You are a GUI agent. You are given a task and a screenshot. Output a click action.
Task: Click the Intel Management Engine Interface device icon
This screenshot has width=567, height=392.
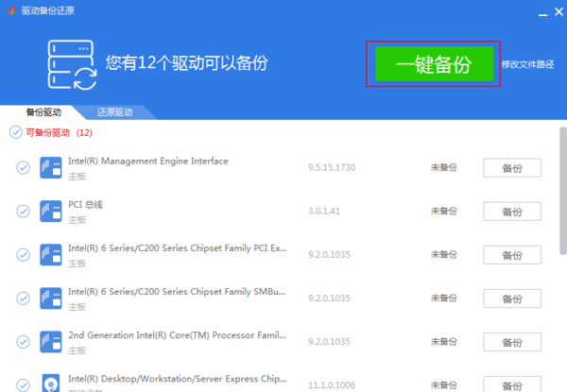51,168
